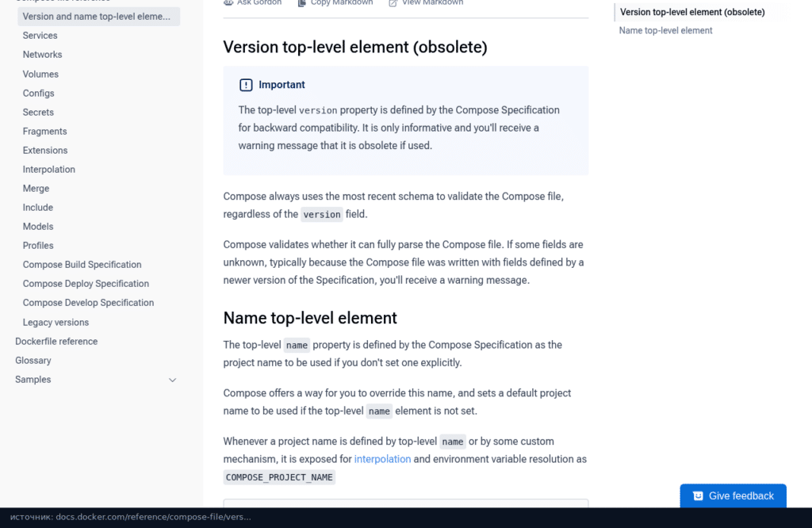The image size is (812, 528).
Task: Open the Volumes sidebar page
Action: [40, 74]
